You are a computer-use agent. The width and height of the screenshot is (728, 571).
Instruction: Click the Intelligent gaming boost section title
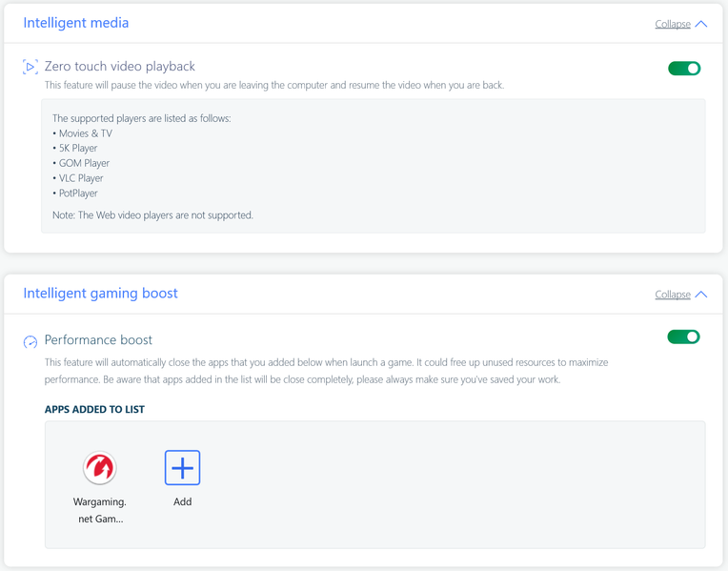[x=100, y=294]
